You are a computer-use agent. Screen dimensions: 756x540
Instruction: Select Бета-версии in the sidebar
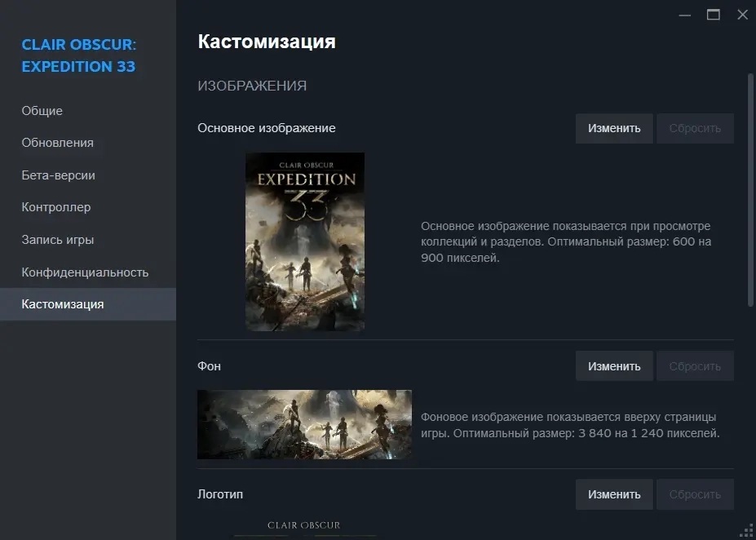coord(59,175)
